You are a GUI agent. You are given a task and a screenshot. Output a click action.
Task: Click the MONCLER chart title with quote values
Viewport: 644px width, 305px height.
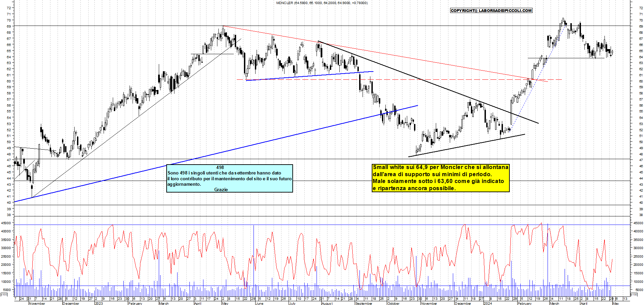coord(322,3)
